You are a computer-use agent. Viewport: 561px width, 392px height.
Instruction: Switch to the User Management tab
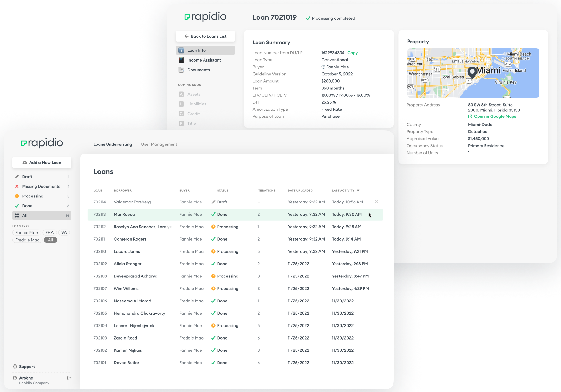[x=159, y=144]
